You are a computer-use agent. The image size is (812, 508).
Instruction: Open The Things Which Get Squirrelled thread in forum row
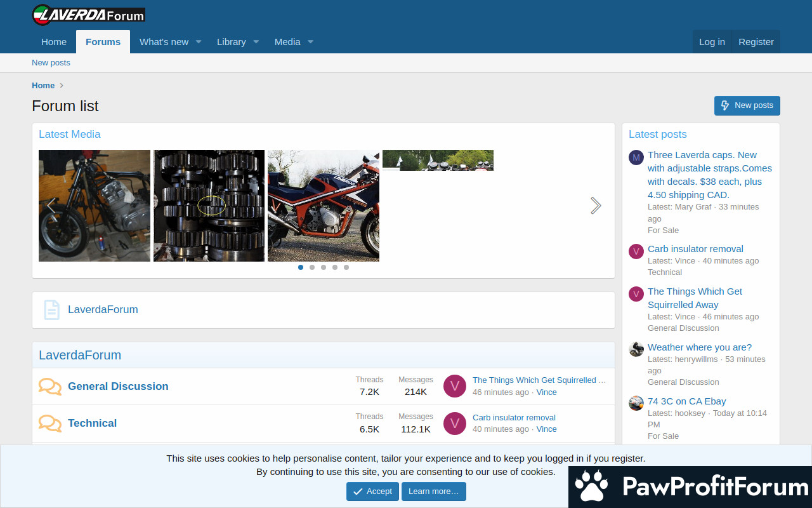pyautogui.click(x=539, y=380)
